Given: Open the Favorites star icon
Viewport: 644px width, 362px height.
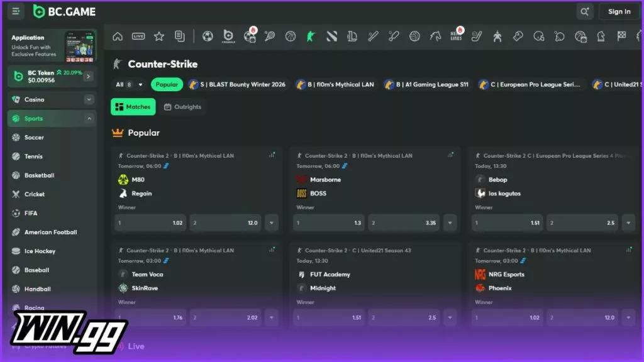Looking at the screenshot, I should pyautogui.click(x=159, y=36).
